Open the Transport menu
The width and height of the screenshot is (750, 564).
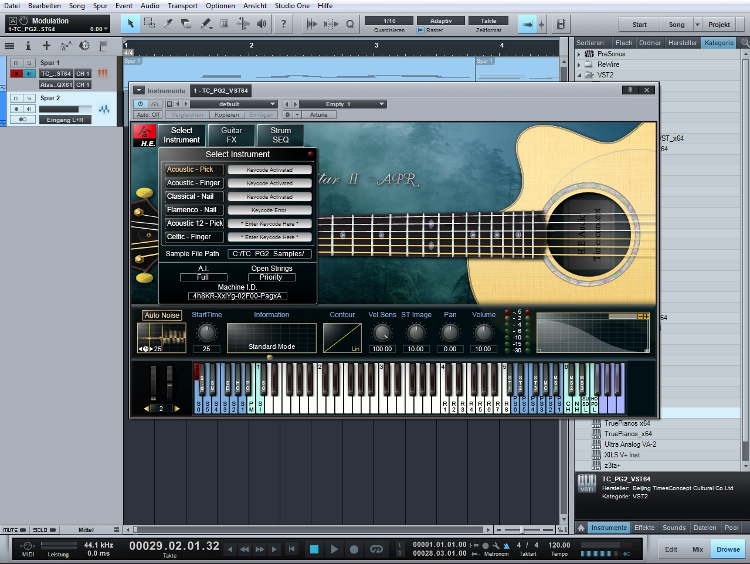click(x=182, y=6)
